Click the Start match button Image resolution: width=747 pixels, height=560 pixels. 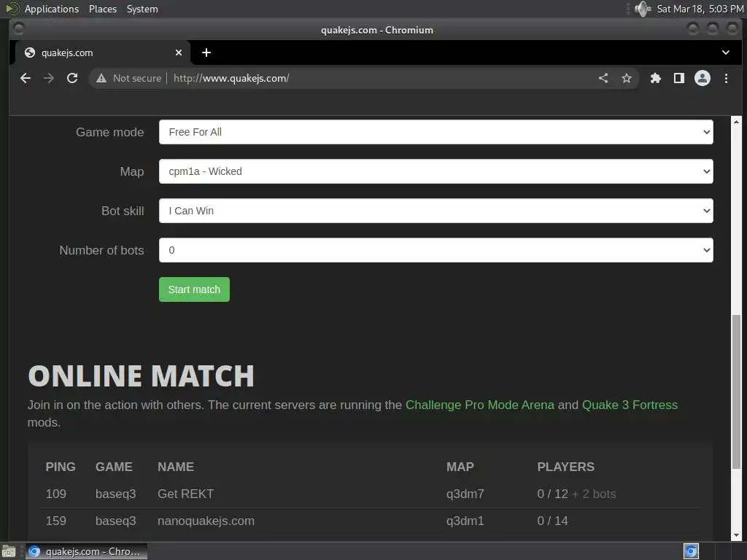[x=194, y=289]
